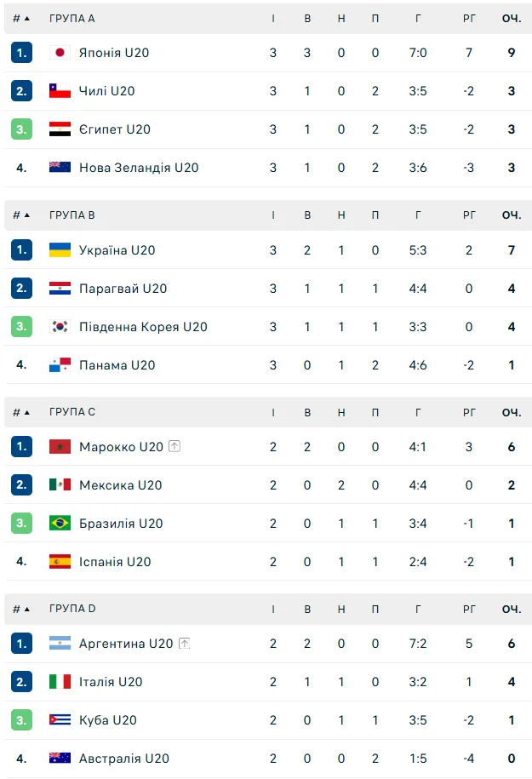Click the Mexico flag icon
The height and width of the screenshot is (779, 532).
(60, 485)
